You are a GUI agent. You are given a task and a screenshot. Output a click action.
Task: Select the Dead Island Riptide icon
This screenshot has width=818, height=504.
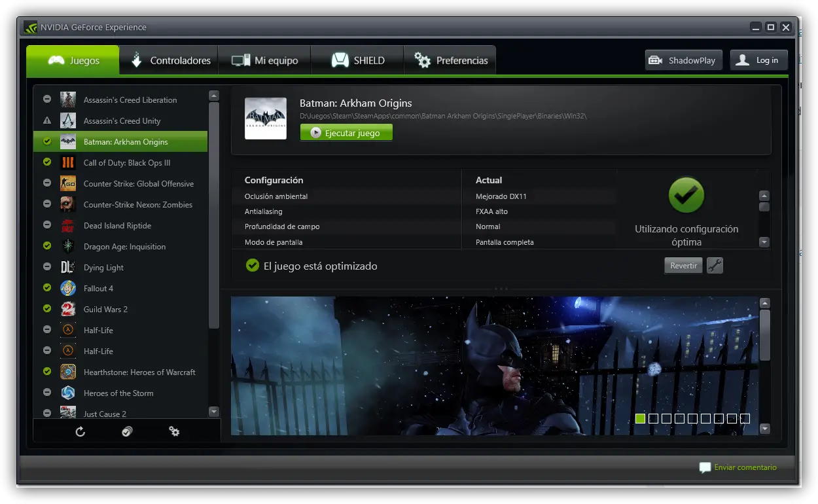pyautogui.click(x=68, y=225)
